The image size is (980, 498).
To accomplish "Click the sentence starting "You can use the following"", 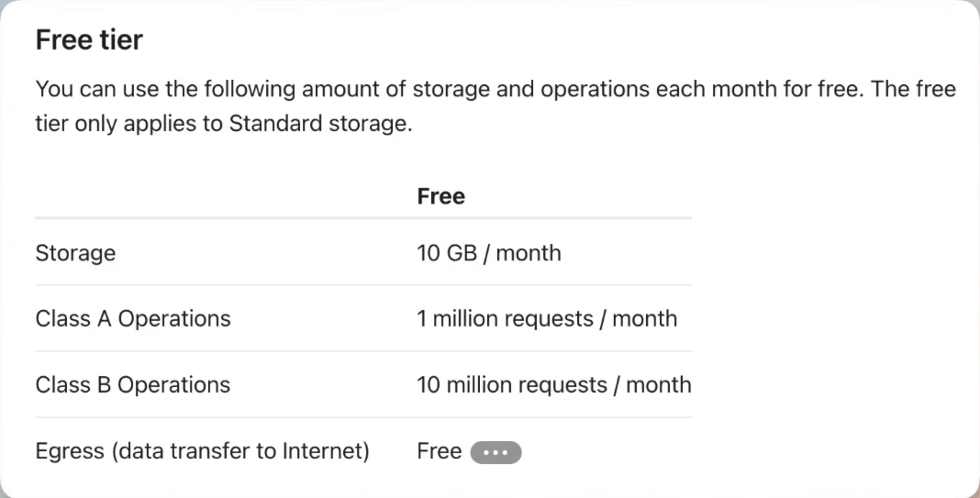I will pos(450,89).
